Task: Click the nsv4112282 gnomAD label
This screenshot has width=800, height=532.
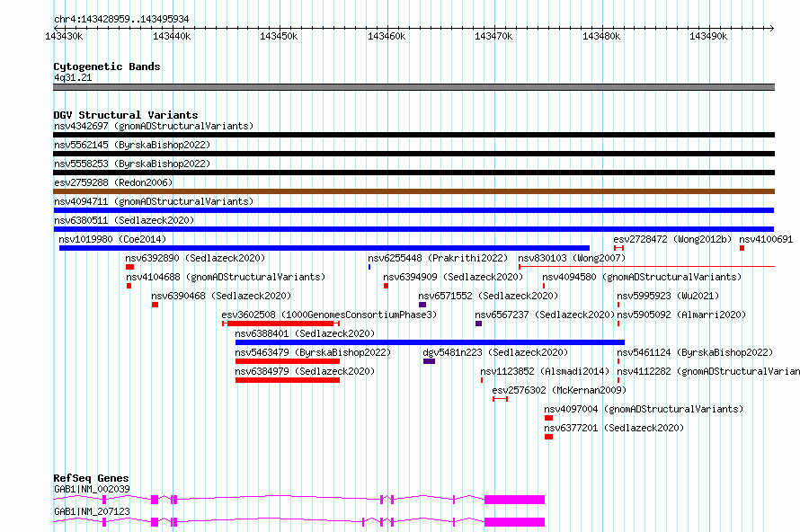Action: pyautogui.click(x=708, y=371)
